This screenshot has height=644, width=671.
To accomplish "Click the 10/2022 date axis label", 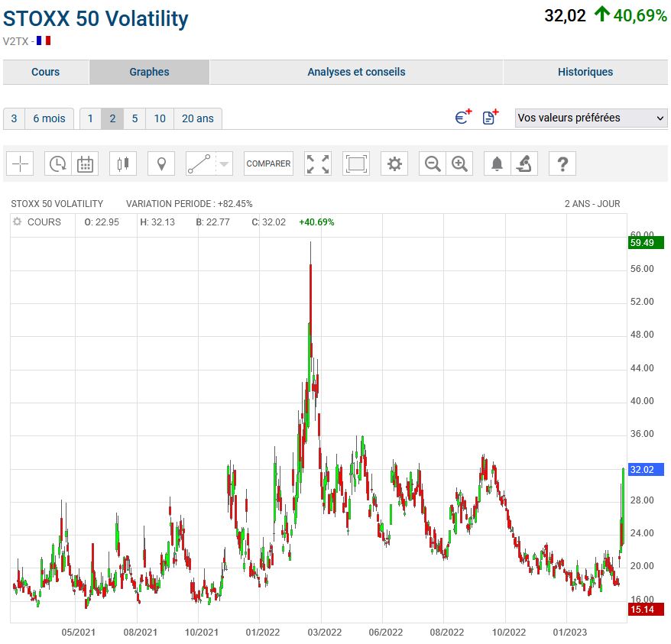I will (x=509, y=632).
